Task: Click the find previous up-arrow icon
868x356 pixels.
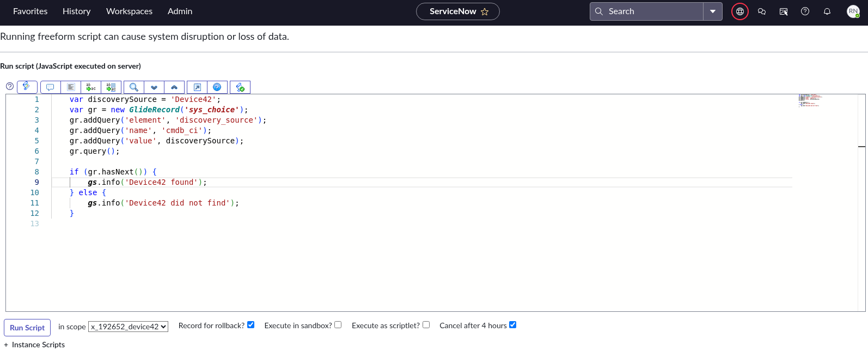Action: (x=174, y=87)
